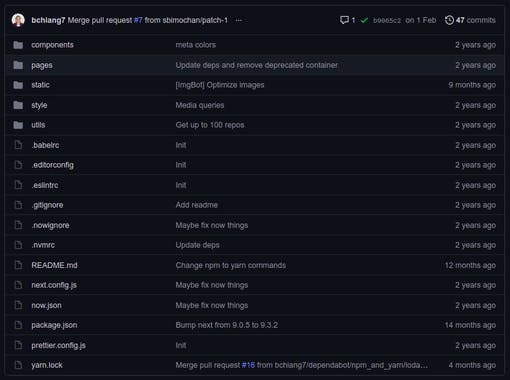Click '9 months ago' timestamp on static row
Image resolution: width=510 pixels, height=380 pixels.
472,85
